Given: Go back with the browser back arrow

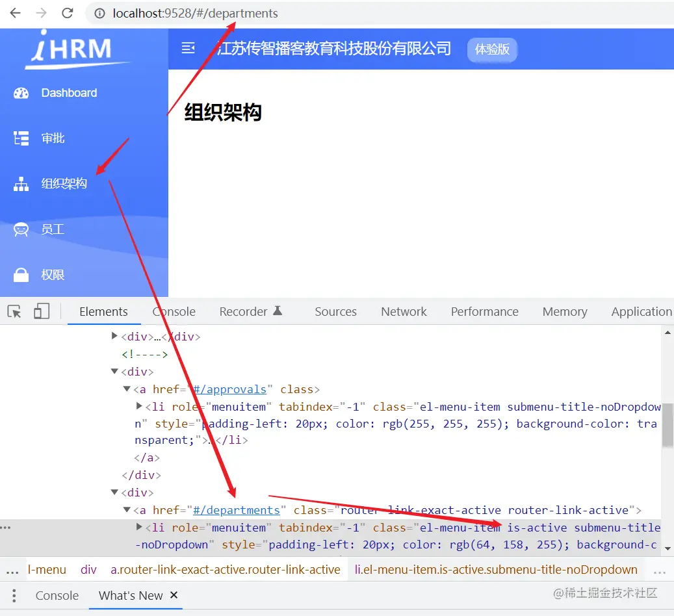Looking at the screenshot, I should click(16, 14).
